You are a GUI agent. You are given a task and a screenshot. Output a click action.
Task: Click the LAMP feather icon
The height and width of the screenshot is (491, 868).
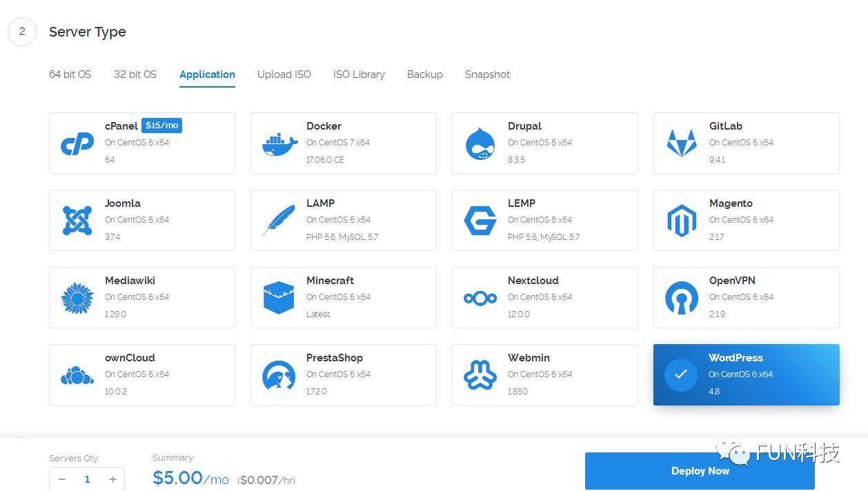pyautogui.click(x=279, y=221)
